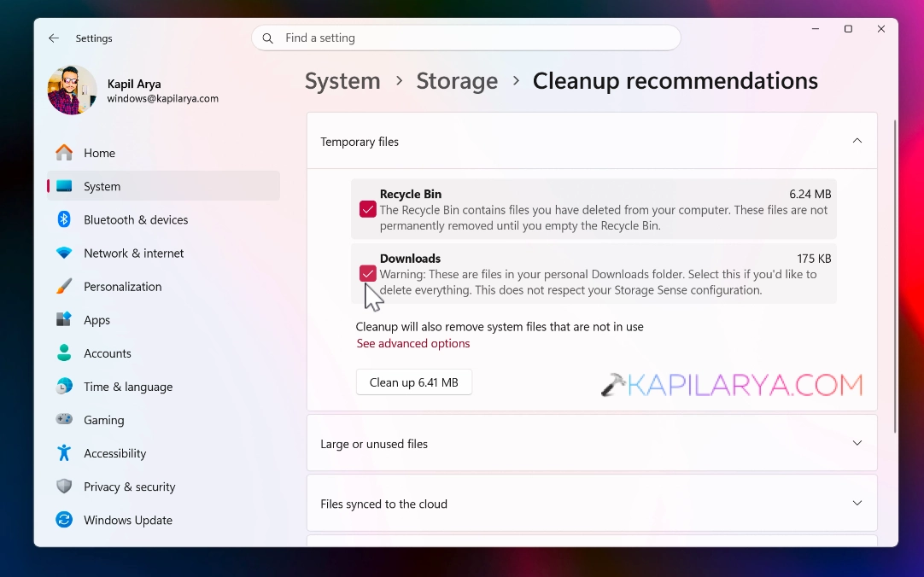Click Storage in the breadcrumb
This screenshot has width=924, height=577.
click(x=457, y=81)
